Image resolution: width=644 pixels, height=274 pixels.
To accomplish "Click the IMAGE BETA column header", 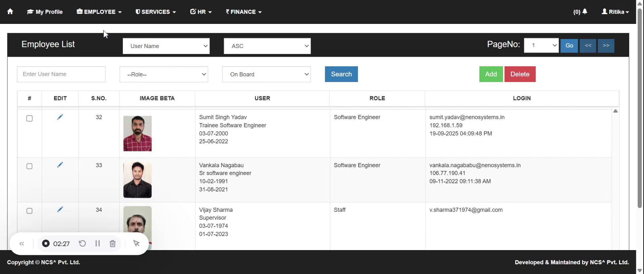I will tap(157, 98).
